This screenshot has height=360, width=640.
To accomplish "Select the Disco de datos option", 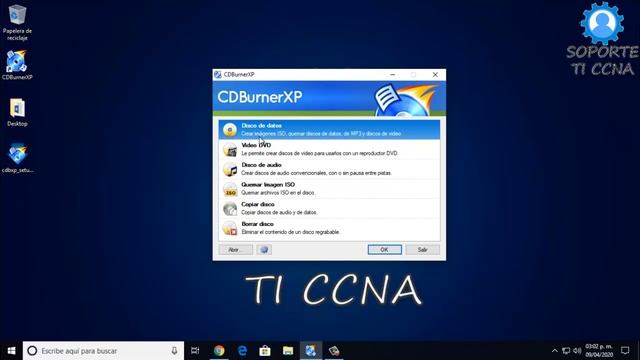I will pos(329,129).
